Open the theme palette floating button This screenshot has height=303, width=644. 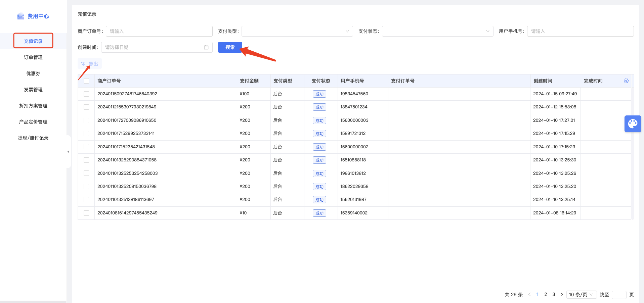coord(633,124)
